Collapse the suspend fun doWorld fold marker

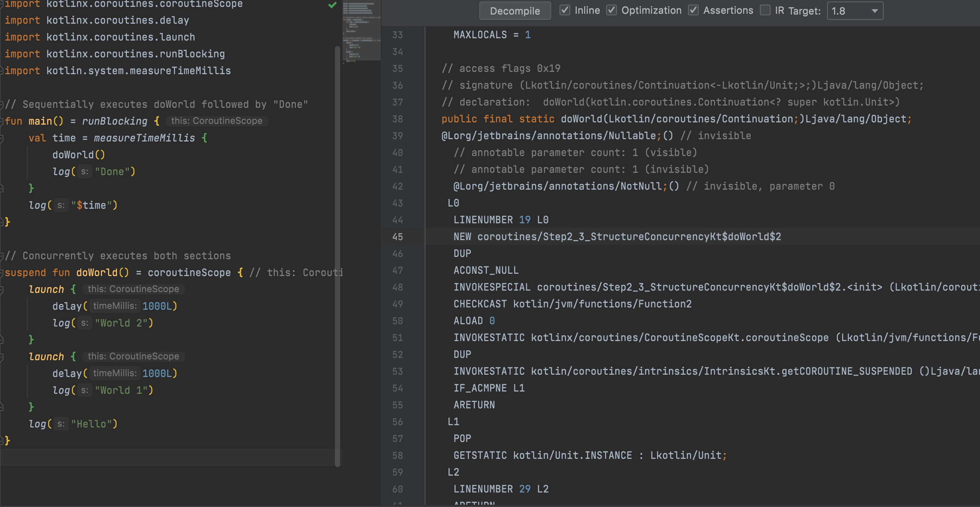click(x=2, y=273)
